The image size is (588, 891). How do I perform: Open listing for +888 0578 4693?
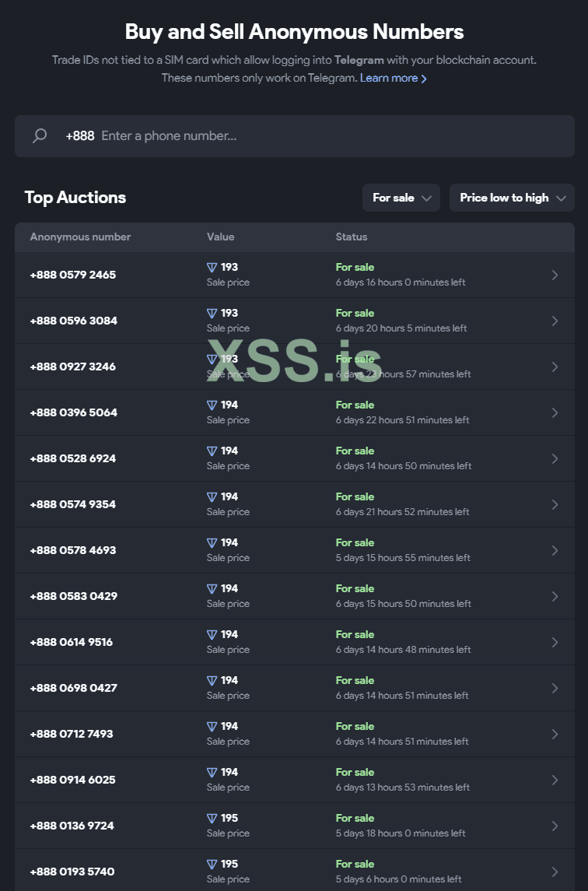pyautogui.click(x=73, y=550)
